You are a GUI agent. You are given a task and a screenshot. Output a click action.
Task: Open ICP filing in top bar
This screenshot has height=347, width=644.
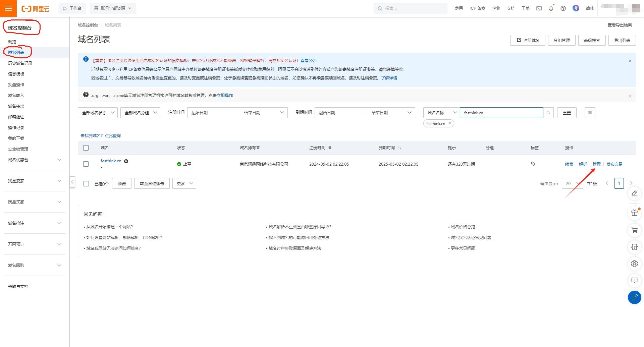477,8
